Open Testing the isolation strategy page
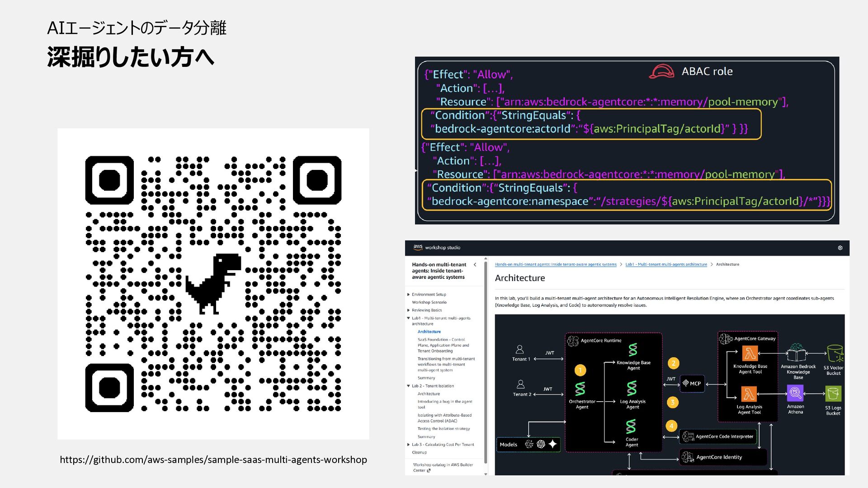This screenshot has height=488, width=868. coord(443,429)
